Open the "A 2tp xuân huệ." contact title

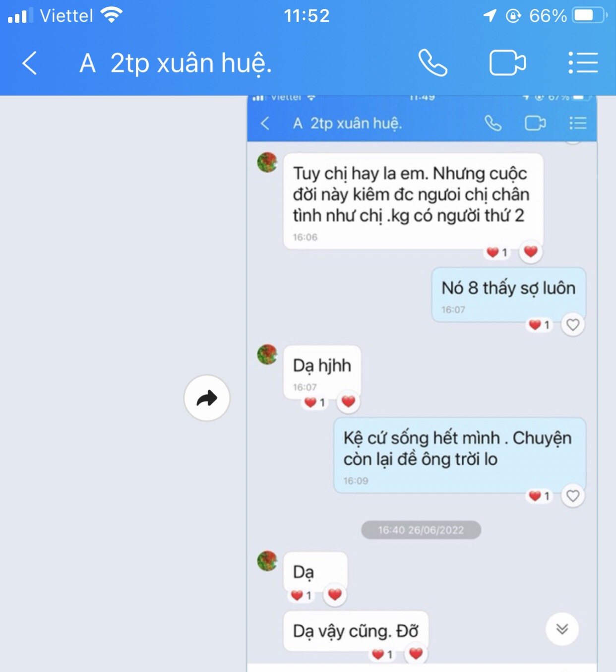[x=176, y=63]
